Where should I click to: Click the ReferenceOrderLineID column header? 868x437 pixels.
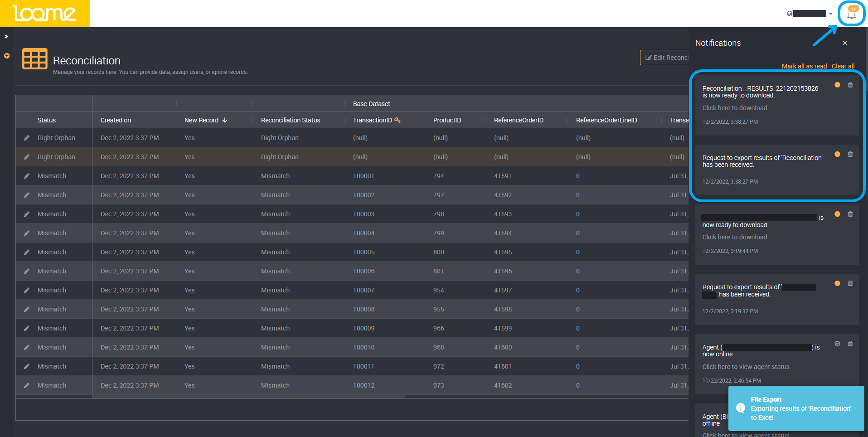[606, 120]
